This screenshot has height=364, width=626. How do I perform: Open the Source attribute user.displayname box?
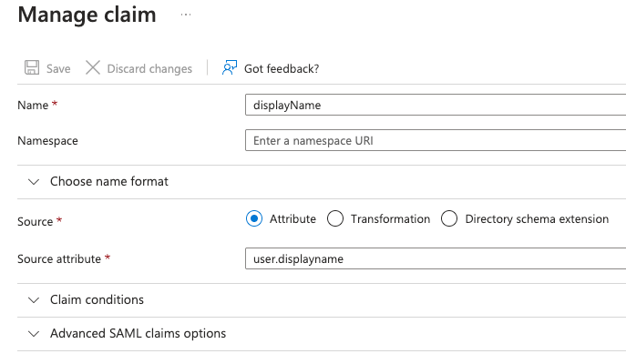tap(436, 259)
